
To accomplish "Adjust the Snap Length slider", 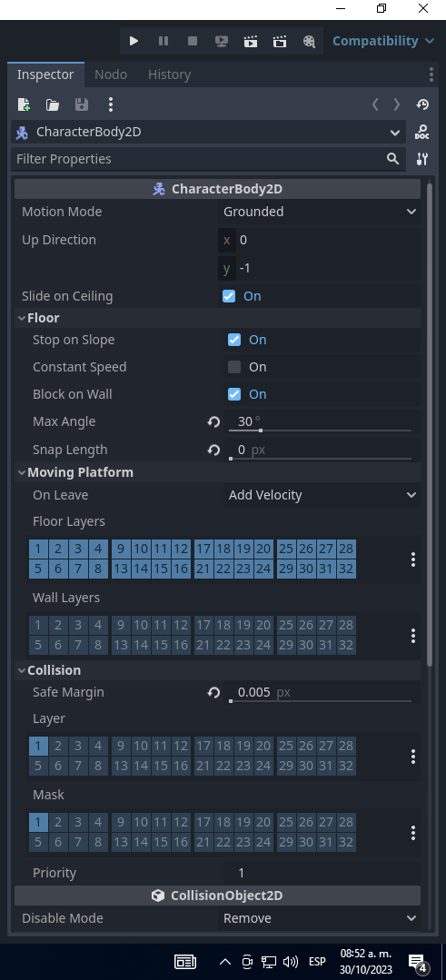I will tap(321, 459).
